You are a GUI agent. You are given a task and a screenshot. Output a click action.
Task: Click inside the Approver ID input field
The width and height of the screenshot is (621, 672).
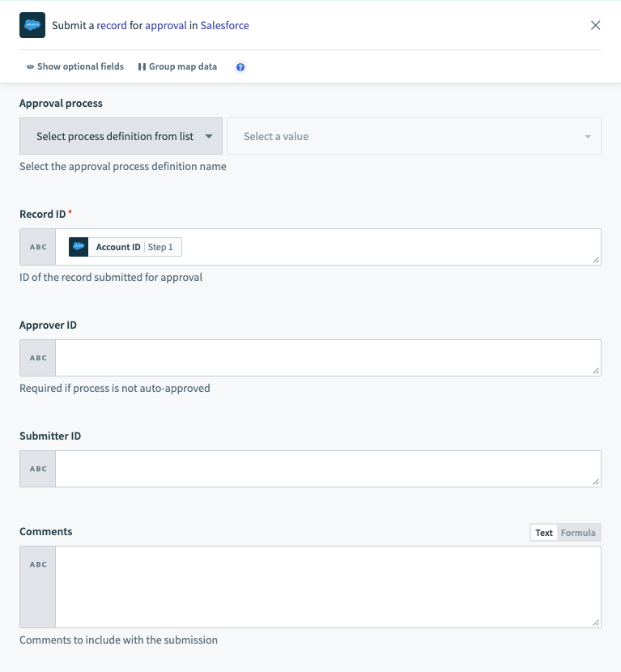coord(324,357)
